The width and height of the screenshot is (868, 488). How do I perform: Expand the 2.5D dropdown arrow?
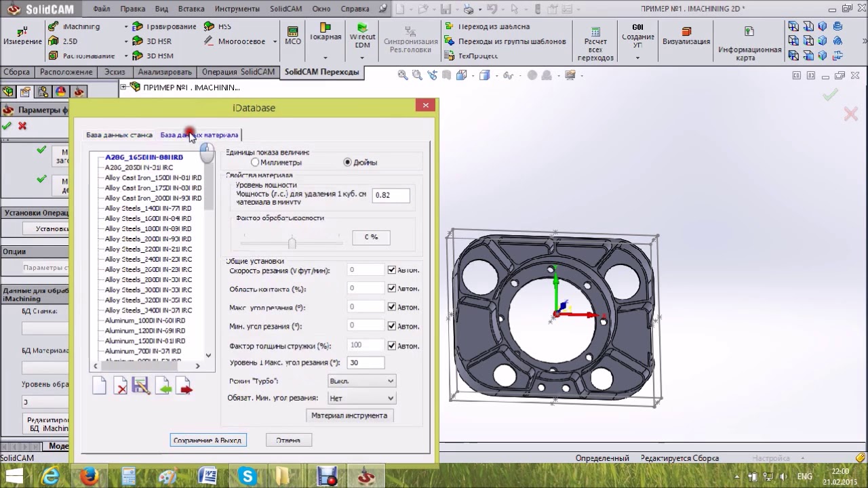tap(126, 41)
